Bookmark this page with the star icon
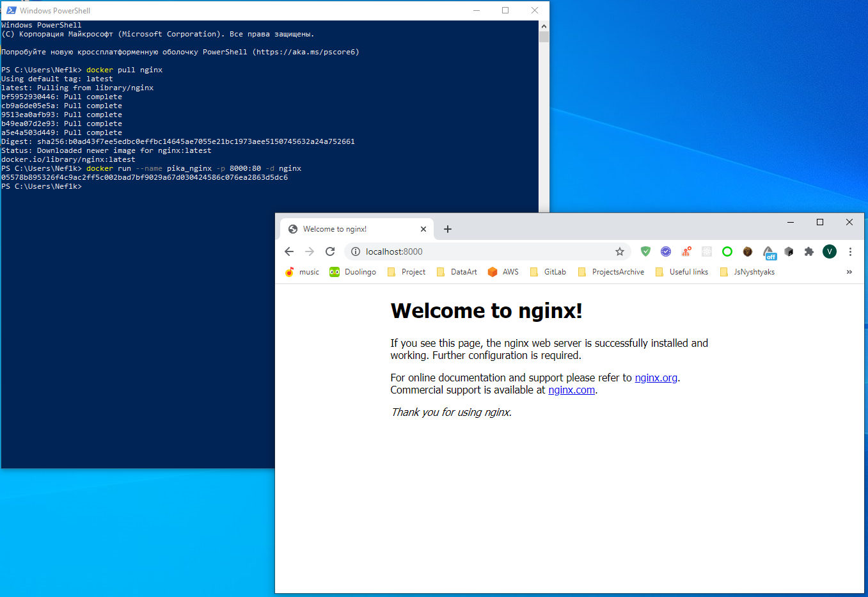 pos(619,251)
